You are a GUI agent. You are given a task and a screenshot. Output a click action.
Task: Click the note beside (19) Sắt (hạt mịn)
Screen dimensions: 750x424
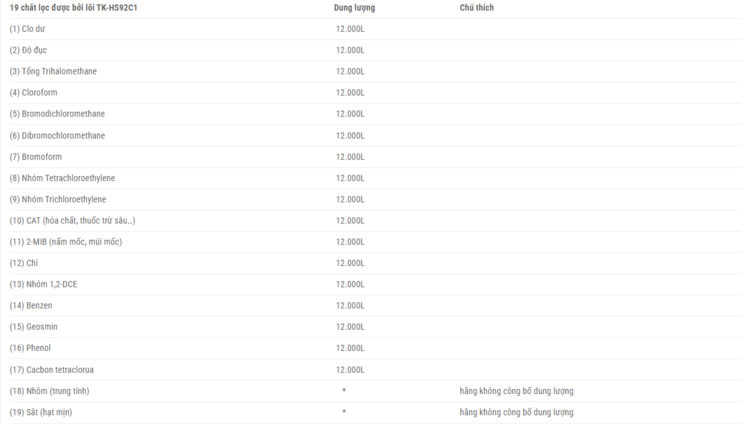[517, 412]
